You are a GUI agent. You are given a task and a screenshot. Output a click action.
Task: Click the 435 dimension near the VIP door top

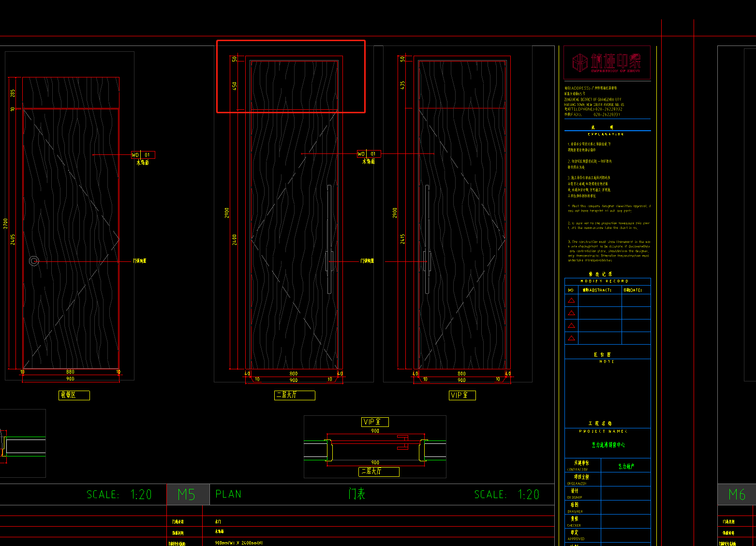coord(402,85)
